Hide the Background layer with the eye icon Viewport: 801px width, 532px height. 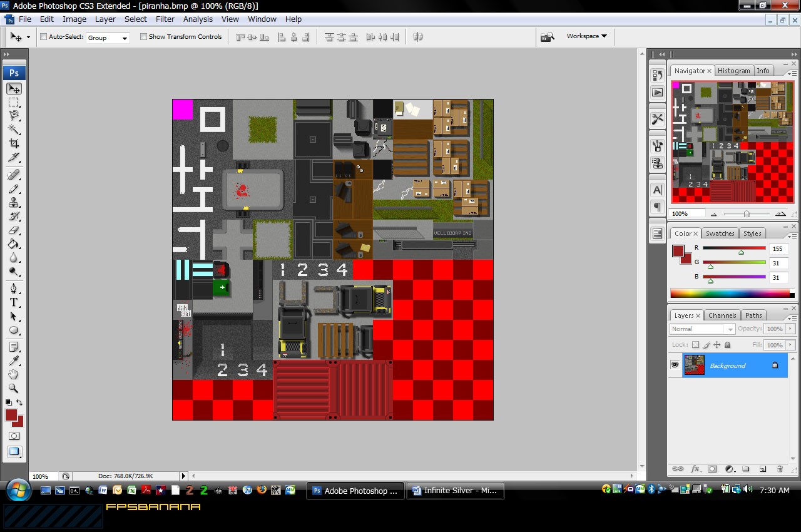click(675, 365)
